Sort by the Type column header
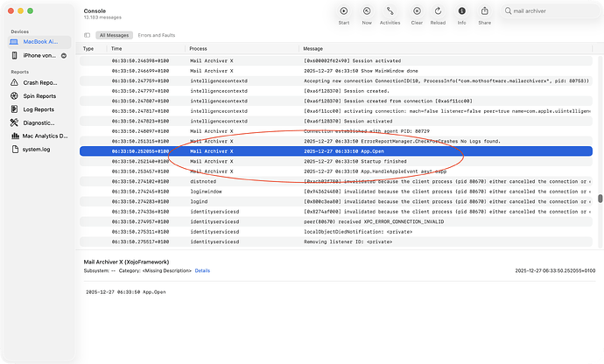Image resolution: width=604 pixels, height=364 pixels. click(88, 48)
